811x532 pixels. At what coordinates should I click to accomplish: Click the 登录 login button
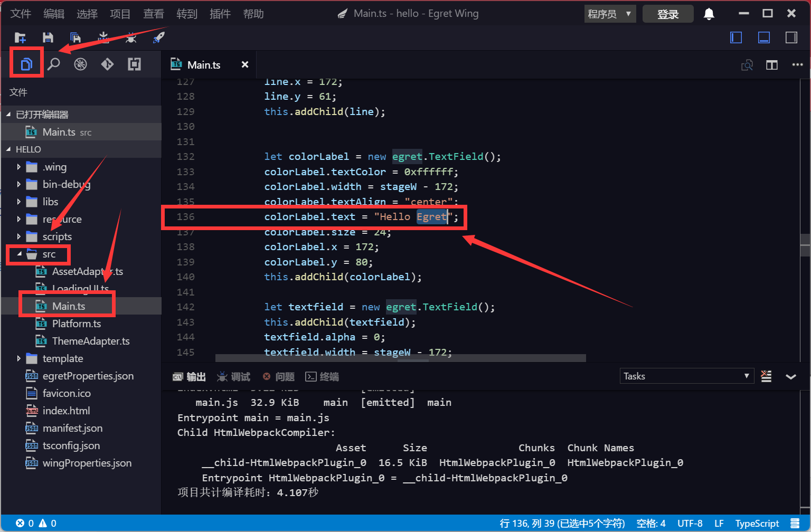(x=668, y=14)
